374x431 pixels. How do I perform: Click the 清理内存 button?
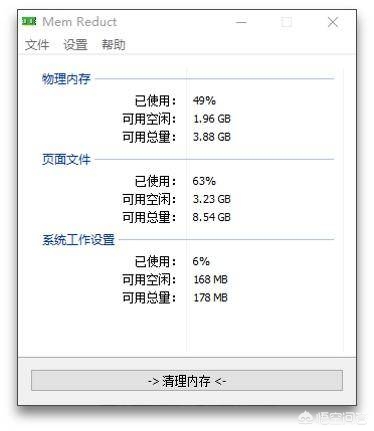tap(187, 380)
